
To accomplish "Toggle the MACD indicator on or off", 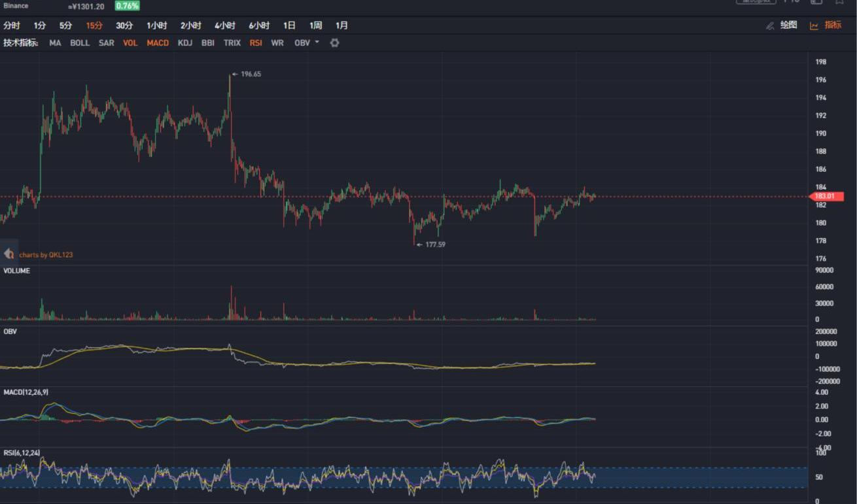I will coord(158,43).
